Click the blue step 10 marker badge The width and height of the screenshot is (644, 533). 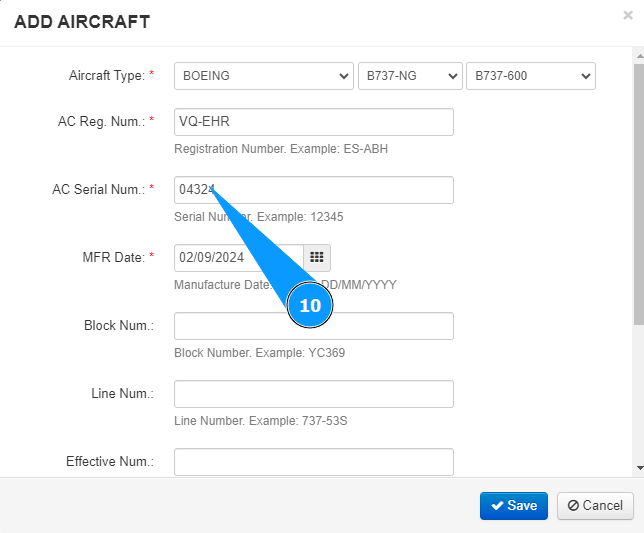310,305
